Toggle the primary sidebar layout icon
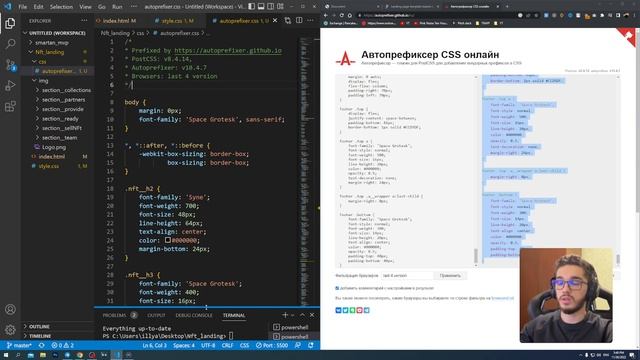This screenshot has height=360, width=640. point(251,7)
